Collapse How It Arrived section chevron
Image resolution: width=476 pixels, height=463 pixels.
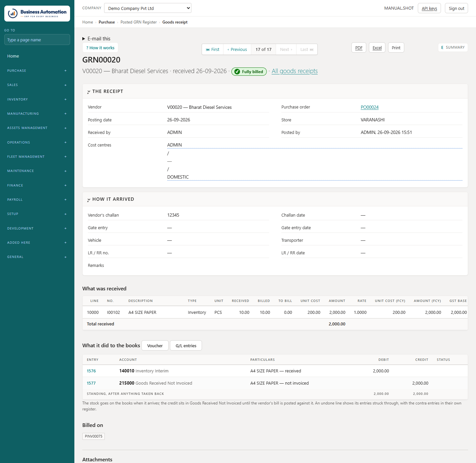[89, 199]
